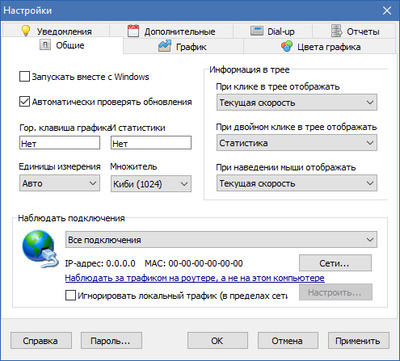Click the lightbulb icon on Уведомления tab
This screenshot has width=400, height=361.
point(26,31)
